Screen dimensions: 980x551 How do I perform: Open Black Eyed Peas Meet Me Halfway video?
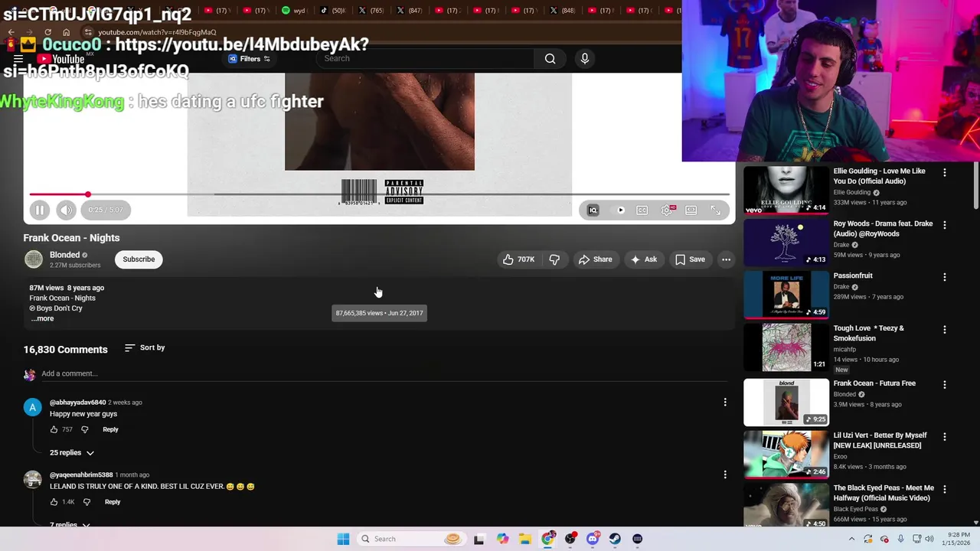pyautogui.click(x=786, y=505)
